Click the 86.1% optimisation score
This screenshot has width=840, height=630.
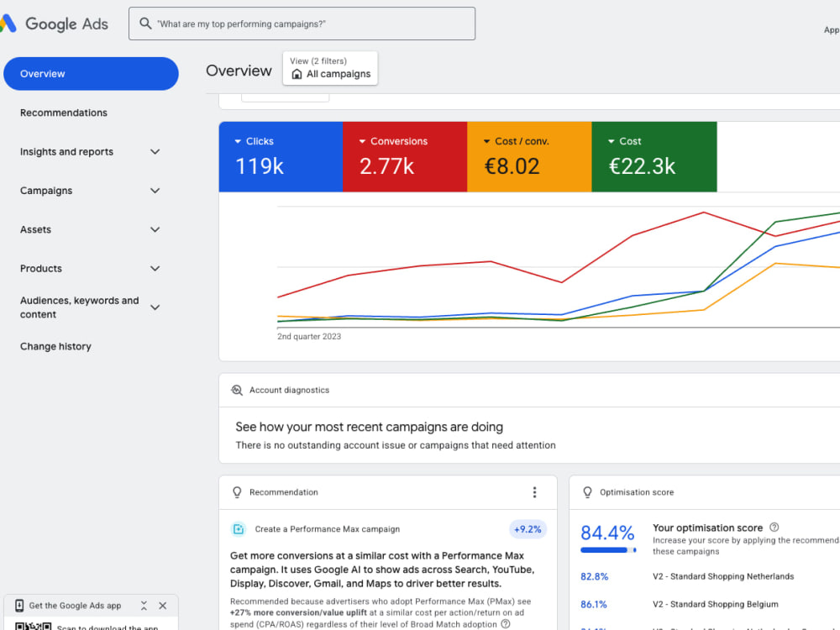[x=594, y=604]
